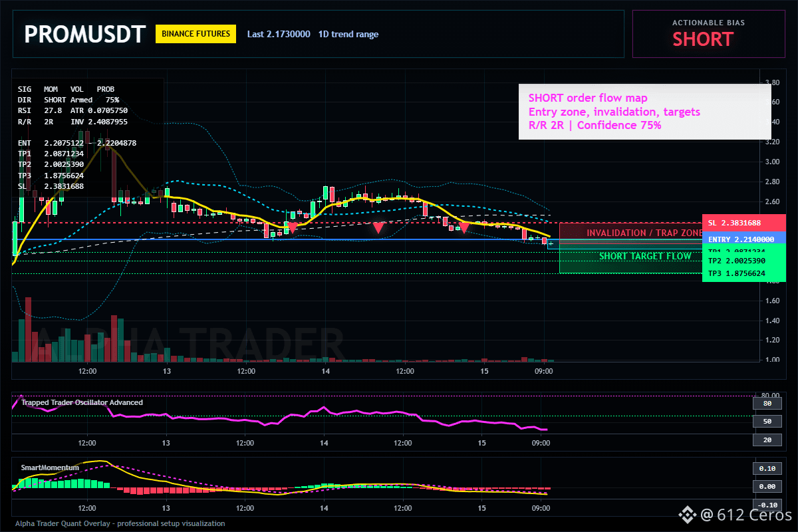Click the 1.20 price axis label

(x=772, y=340)
